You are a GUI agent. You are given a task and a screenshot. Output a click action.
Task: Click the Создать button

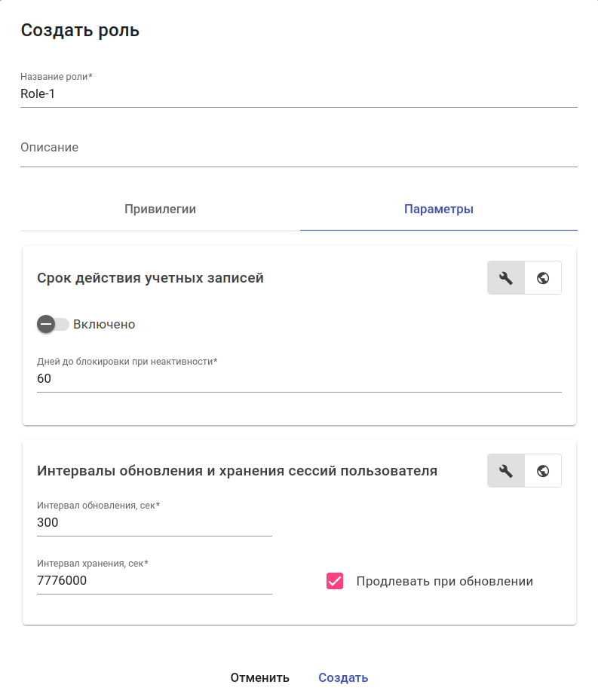coord(343,677)
